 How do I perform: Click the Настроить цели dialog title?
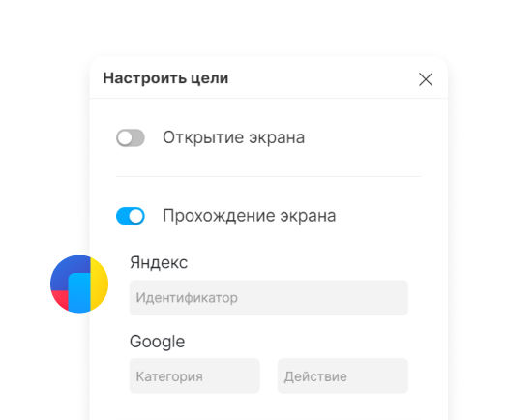[x=165, y=78]
